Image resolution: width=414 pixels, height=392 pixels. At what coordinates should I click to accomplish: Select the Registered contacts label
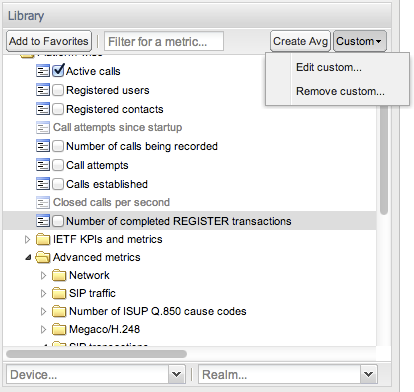point(115,109)
